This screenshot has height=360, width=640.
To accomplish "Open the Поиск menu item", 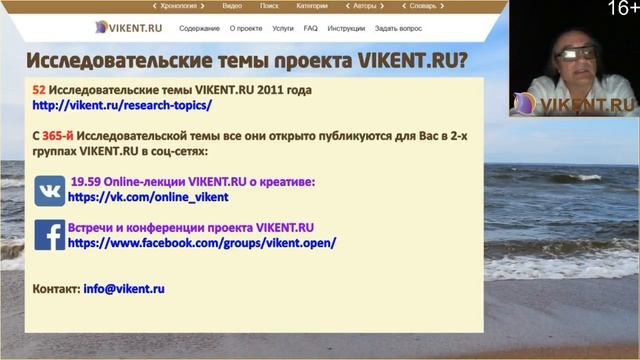I will pyautogui.click(x=269, y=6).
